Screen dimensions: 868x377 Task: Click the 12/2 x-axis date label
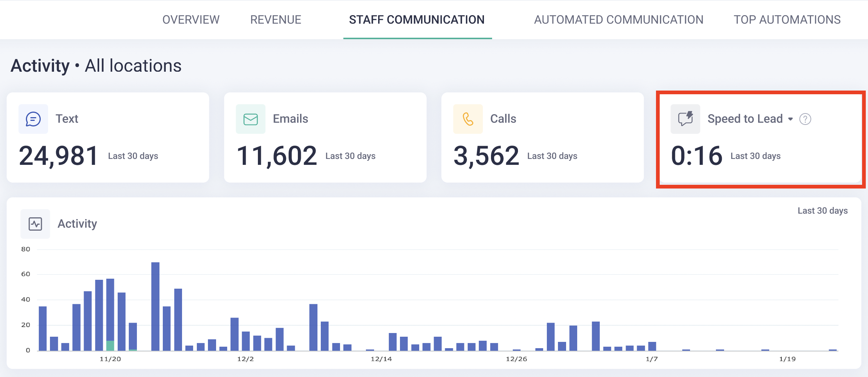click(245, 359)
